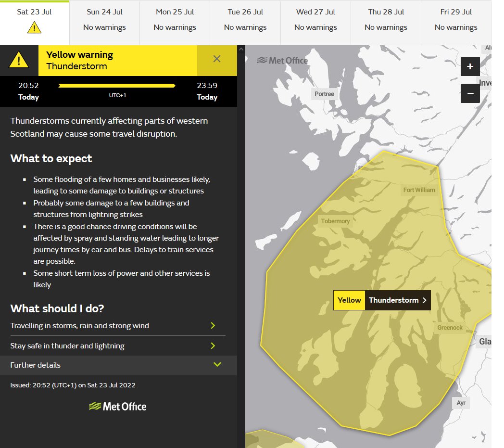Expand the Further details section

[x=118, y=365]
